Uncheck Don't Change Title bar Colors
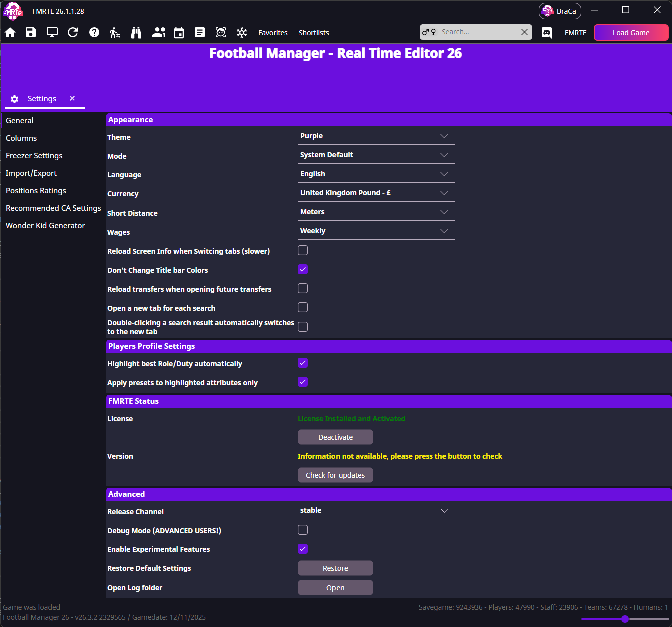 [303, 269]
